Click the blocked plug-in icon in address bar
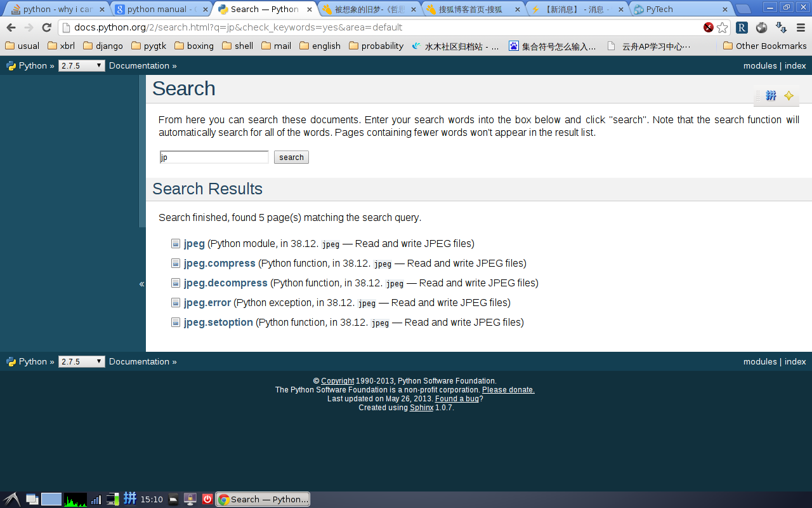The height and width of the screenshot is (508, 812). (x=709, y=27)
